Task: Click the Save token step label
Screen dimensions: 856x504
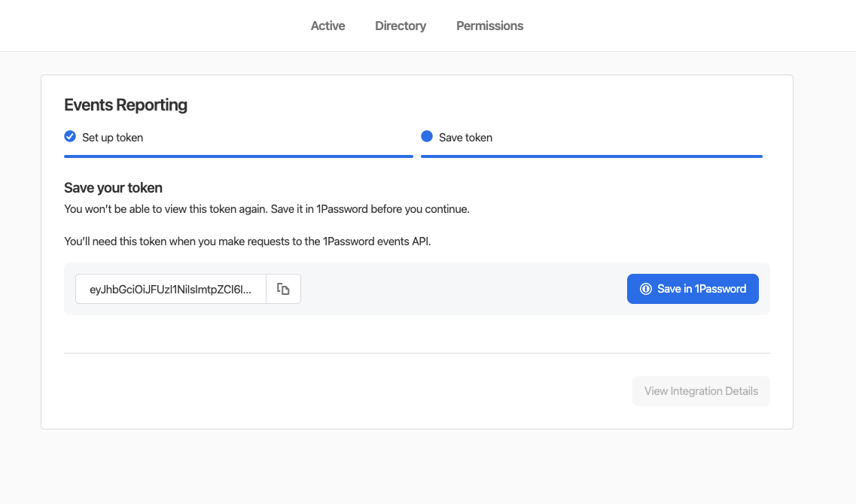Action: point(465,138)
